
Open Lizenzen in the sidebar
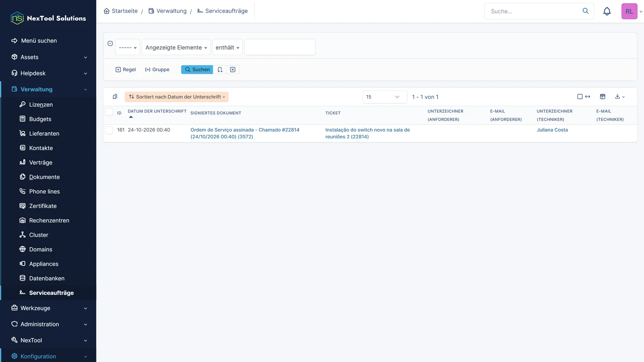(41, 105)
